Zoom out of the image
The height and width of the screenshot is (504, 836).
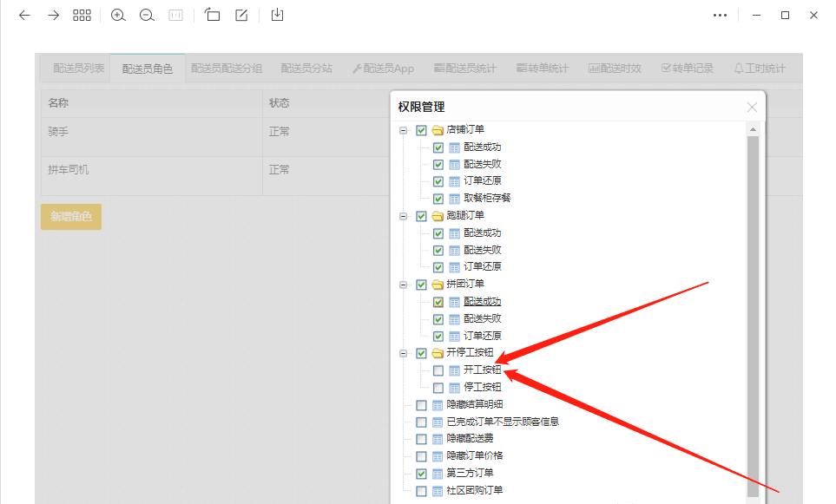tap(147, 16)
